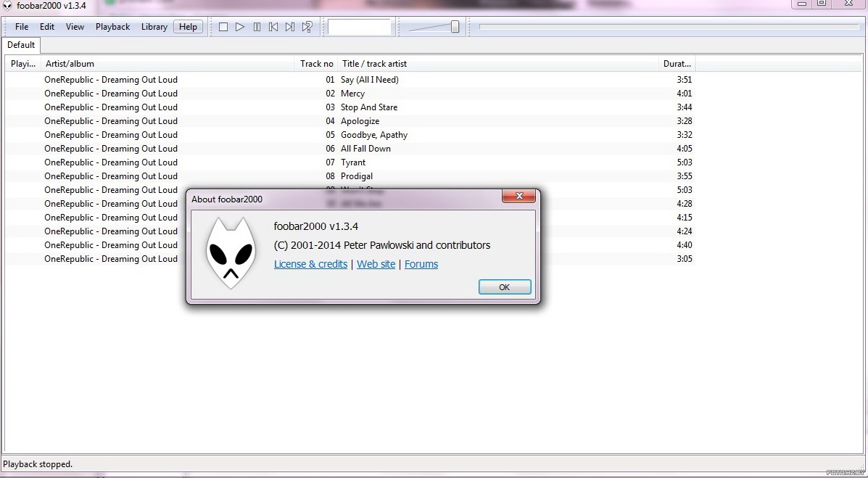Open the License & credits link
Viewport: 868px width, 478px height.
click(x=310, y=264)
